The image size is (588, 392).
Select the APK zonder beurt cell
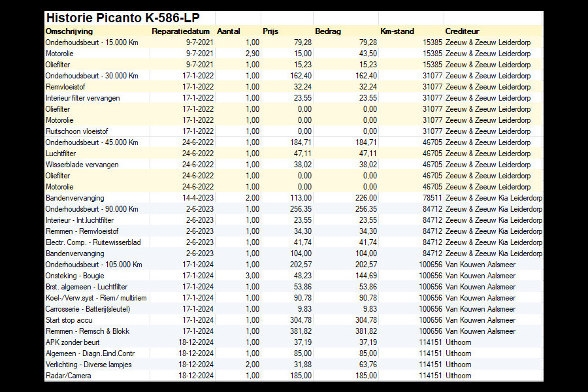(x=73, y=342)
